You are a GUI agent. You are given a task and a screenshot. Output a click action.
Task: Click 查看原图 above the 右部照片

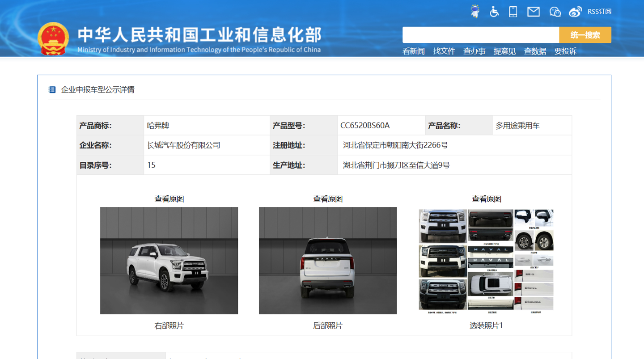point(169,199)
